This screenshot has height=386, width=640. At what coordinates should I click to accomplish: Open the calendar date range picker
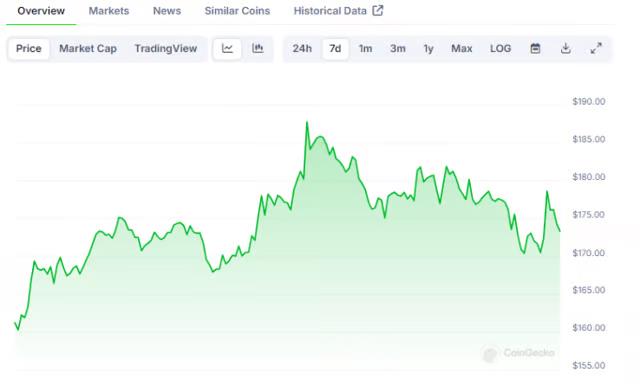coord(535,49)
